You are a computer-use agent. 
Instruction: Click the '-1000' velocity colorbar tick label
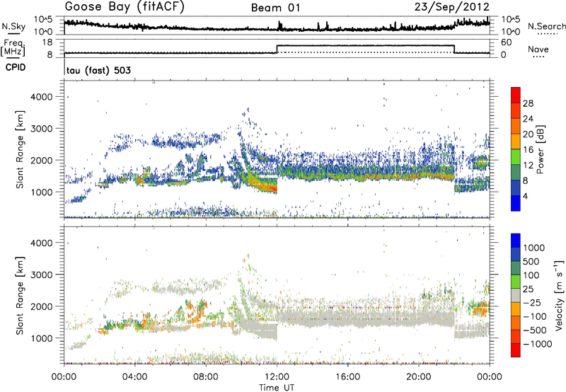(538, 344)
